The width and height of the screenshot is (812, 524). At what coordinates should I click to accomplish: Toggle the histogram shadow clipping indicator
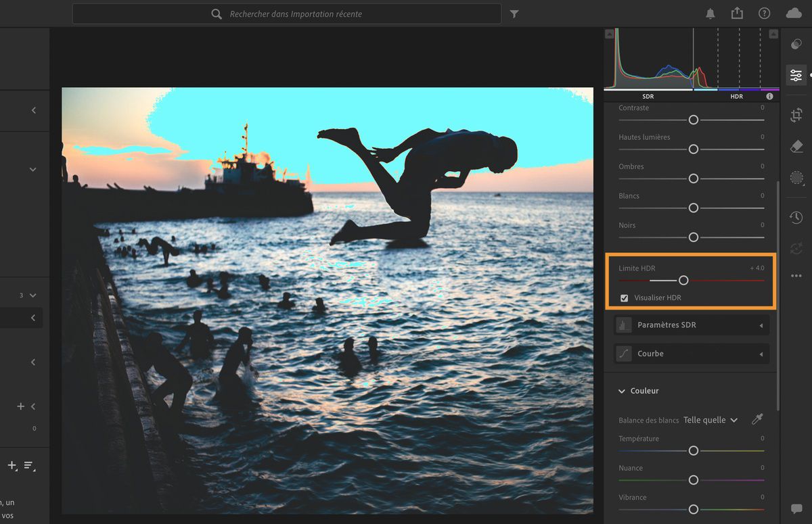tap(610, 34)
